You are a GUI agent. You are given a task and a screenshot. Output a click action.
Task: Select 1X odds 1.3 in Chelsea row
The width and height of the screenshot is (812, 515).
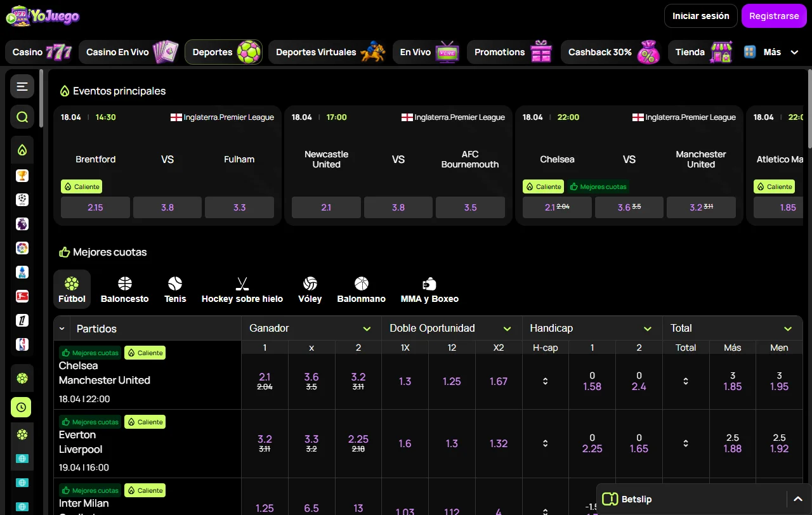(x=405, y=381)
